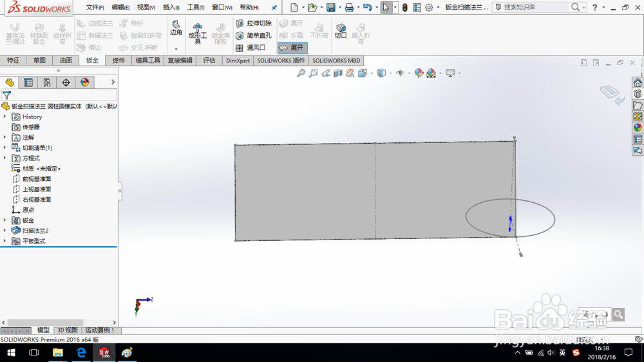Open the FeatureManager design tree tab
The image size is (644, 362).
pos(10,82)
